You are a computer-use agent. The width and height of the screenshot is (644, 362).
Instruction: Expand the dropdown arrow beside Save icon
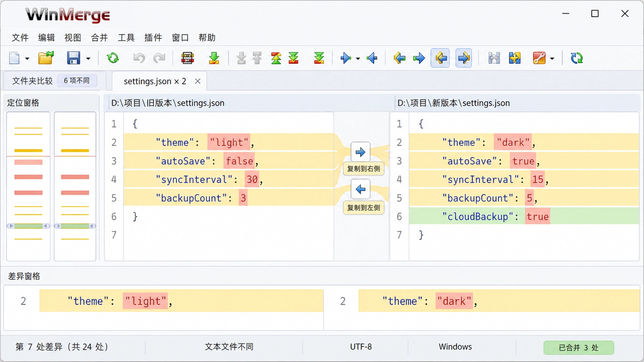pos(88,59)
